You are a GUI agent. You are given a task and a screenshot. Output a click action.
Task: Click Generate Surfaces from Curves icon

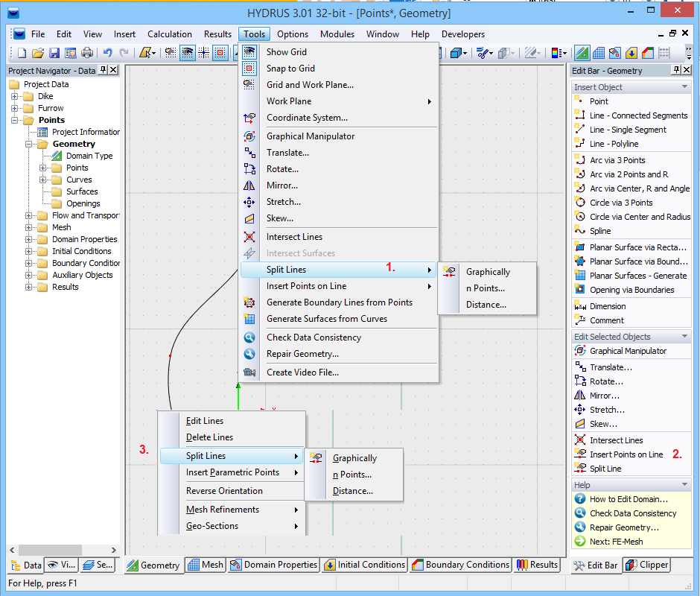[x=249, y=319]
